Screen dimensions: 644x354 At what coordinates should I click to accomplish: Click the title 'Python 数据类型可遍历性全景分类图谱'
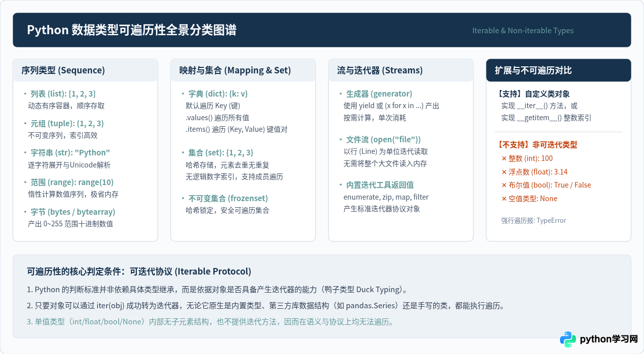click(132, 30)
